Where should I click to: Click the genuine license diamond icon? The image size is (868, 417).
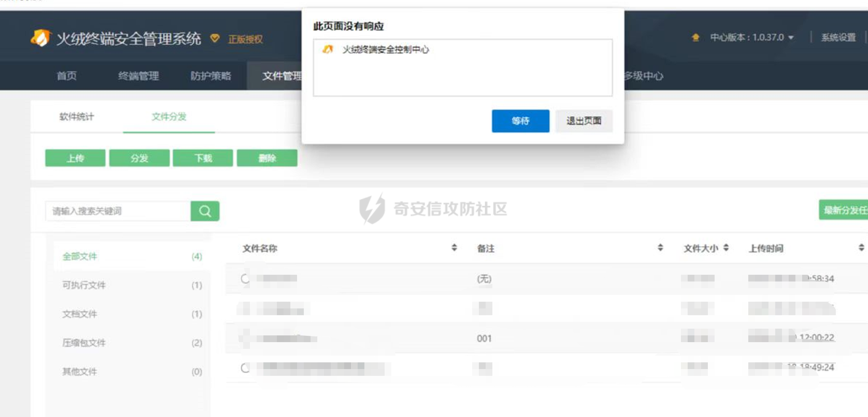(215, 38)
